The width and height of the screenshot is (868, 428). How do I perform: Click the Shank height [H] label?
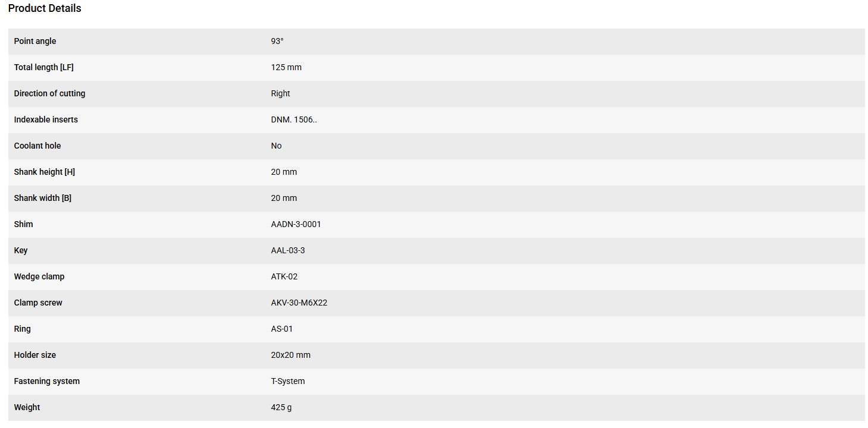[45, 172]
